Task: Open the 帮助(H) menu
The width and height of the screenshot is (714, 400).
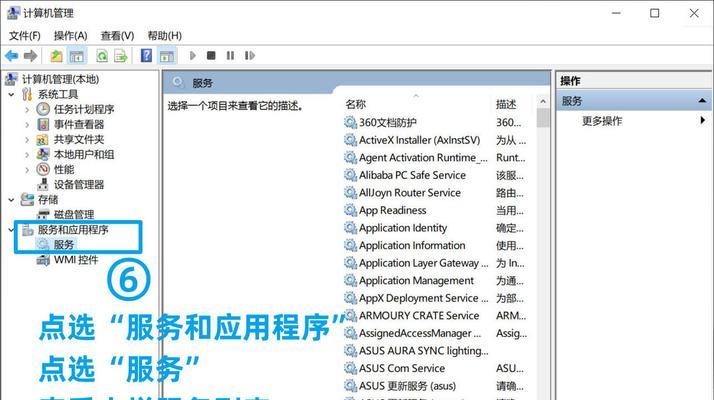Action: (165, 36)
